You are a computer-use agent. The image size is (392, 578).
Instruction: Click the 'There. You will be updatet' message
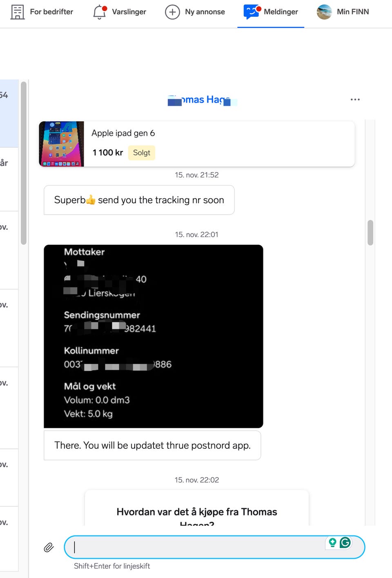152,445
